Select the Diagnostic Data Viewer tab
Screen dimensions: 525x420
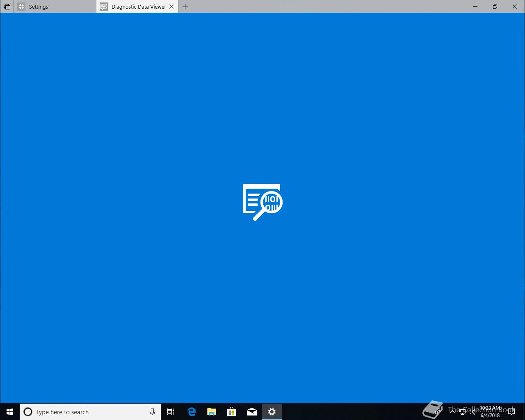(x=137, y=7)
